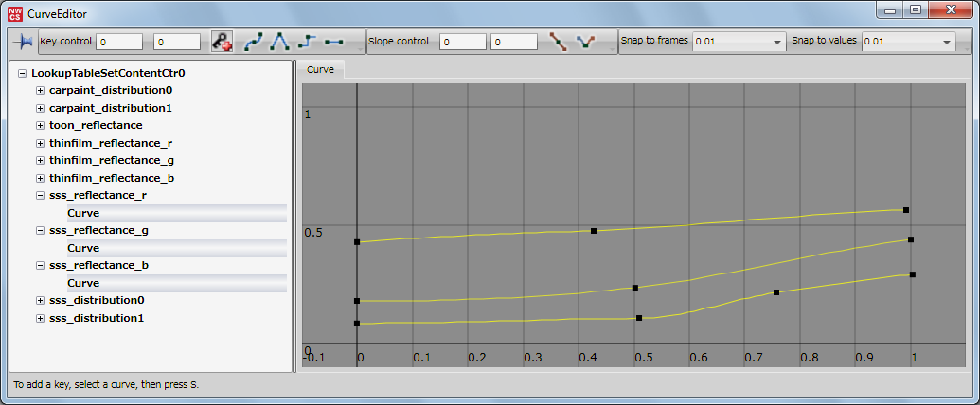
Task: Click the pin icon at toolbar start
Action: 23,42
